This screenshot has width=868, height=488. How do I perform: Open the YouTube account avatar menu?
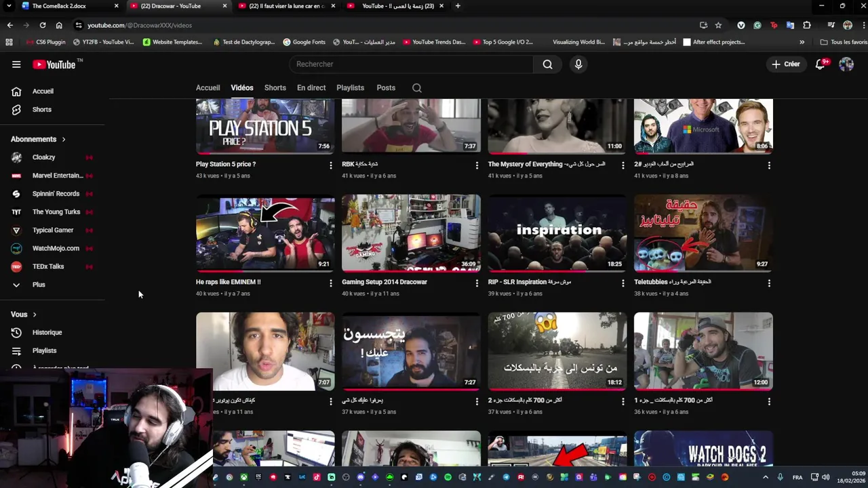coord(846,64)
